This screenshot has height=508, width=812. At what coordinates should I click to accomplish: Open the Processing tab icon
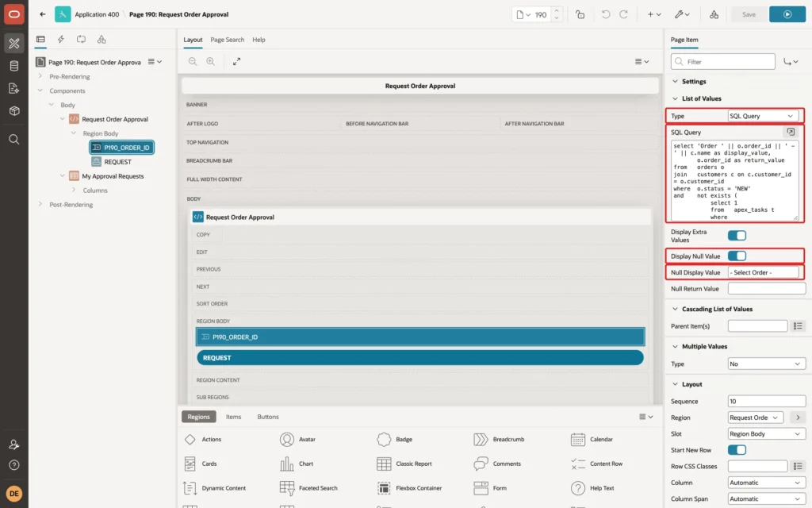tap(81, 40)
